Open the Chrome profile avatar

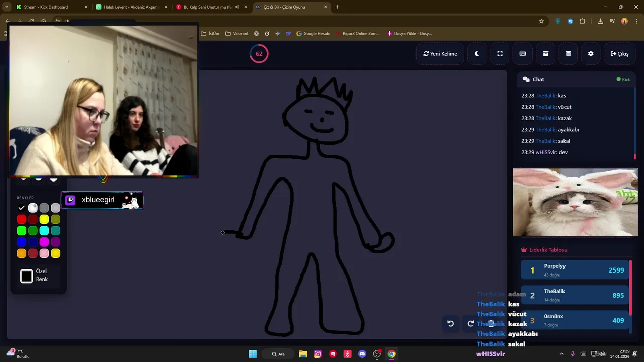click(624, 21)
